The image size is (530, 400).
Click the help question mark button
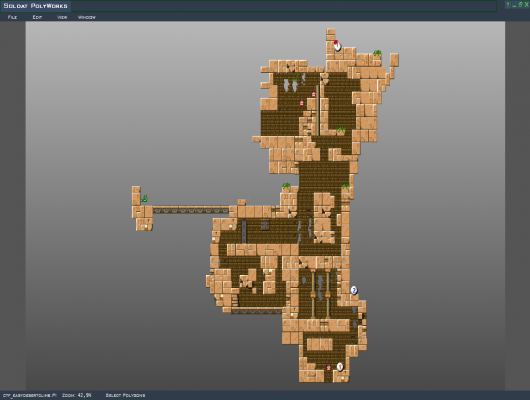508,5
